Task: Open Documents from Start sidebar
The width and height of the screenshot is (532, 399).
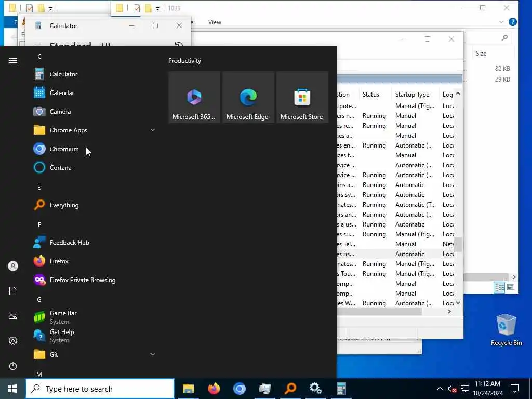Action: point(13,291)
